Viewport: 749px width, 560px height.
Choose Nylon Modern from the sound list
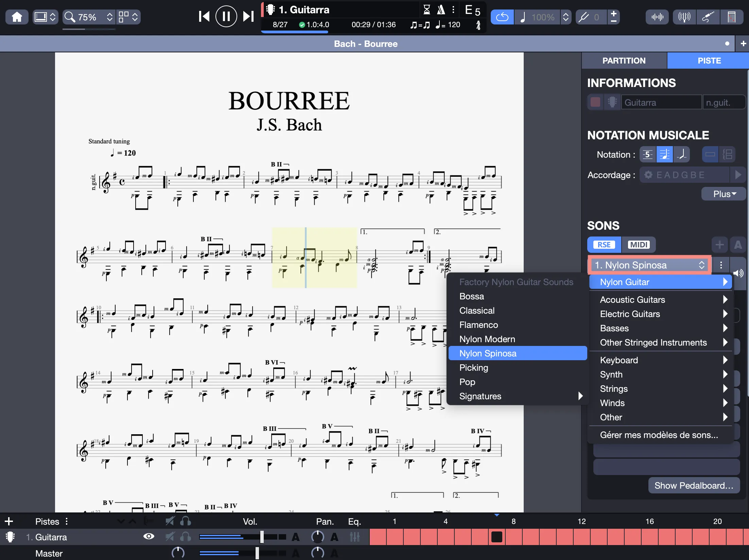pyautogui.click(x=518, y=339)
